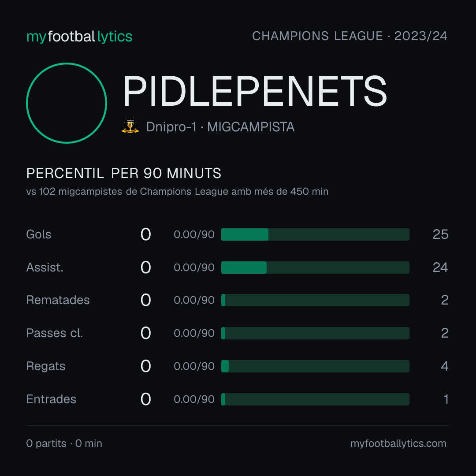
Task: Click the Dnipro-1 club crest icon
Action: click(130, 126)
